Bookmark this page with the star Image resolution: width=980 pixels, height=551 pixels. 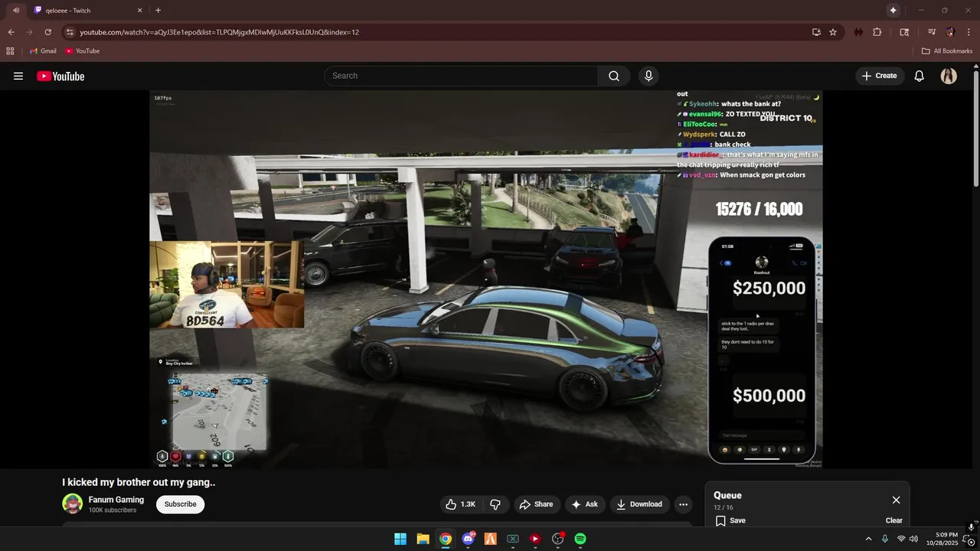pyautogui.click(x=833, y=32)
